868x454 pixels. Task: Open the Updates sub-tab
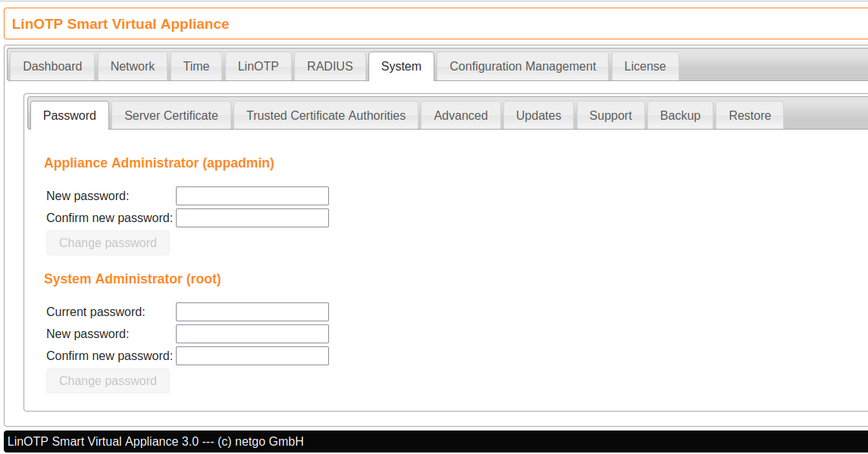(538, 116)
